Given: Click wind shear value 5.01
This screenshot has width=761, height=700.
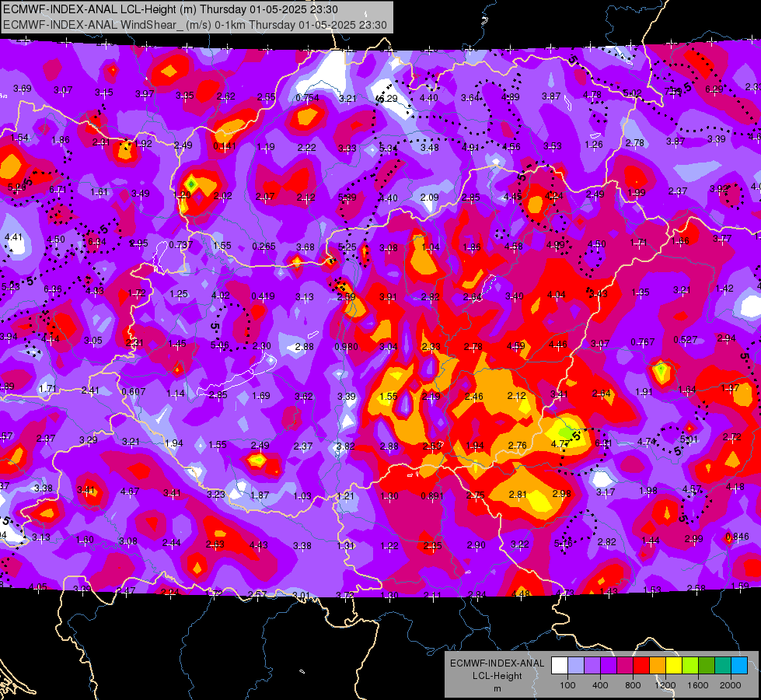Looking at the screenshot, I should tap(689, 439).
